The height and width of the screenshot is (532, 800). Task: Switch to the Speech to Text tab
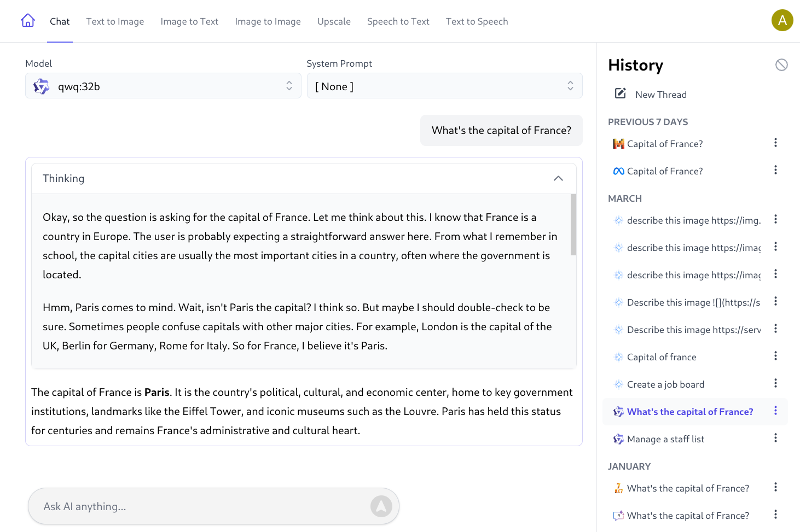coord(398,21)
